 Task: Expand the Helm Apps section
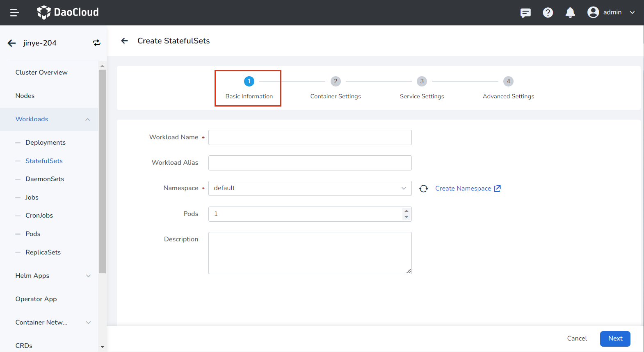click(x=88, y=276)
